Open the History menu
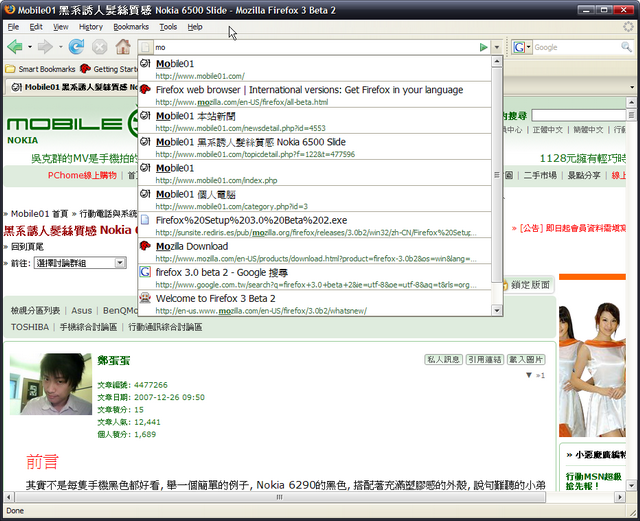 (x=91, y=27)
